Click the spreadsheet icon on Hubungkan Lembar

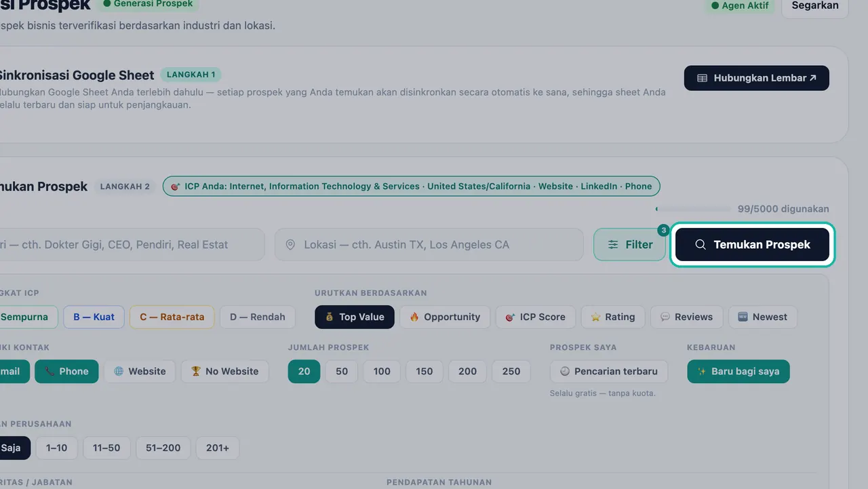pyautogui.click(x=703, y=78)
